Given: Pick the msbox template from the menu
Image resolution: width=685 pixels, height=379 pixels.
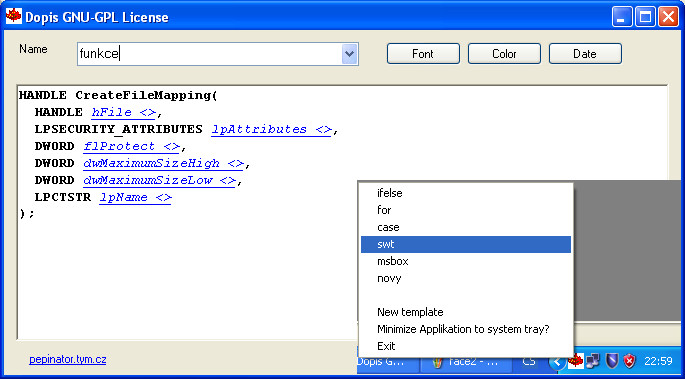Looking at the screenshot, I should click(466, 261).
